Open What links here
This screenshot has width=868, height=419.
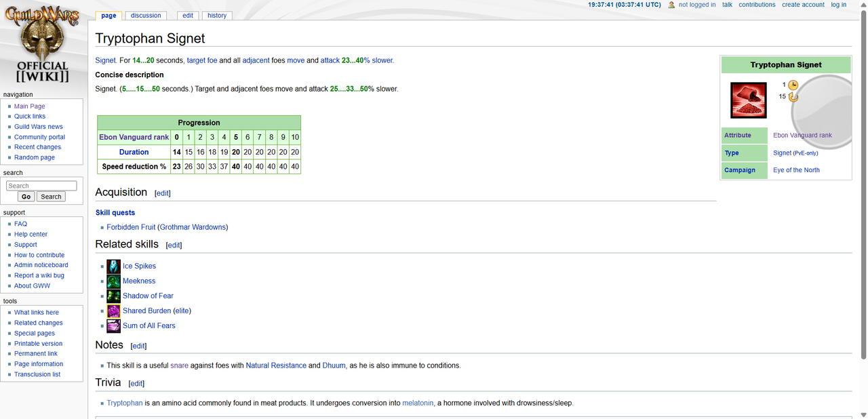[37, 313]
